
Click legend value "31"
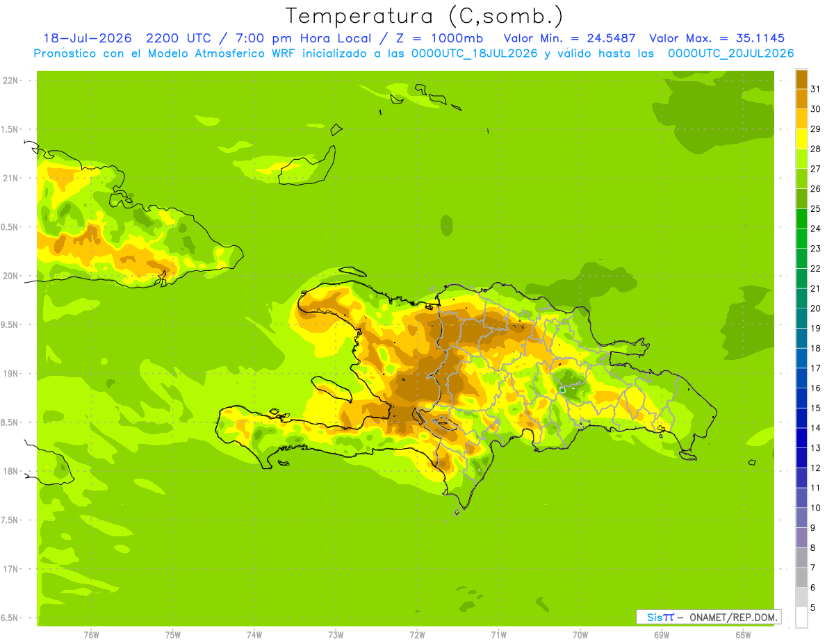click(815, 89)
